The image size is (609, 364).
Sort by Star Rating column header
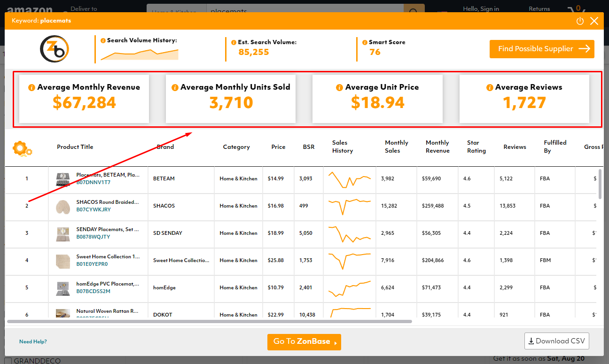click(x=476, y=147)
